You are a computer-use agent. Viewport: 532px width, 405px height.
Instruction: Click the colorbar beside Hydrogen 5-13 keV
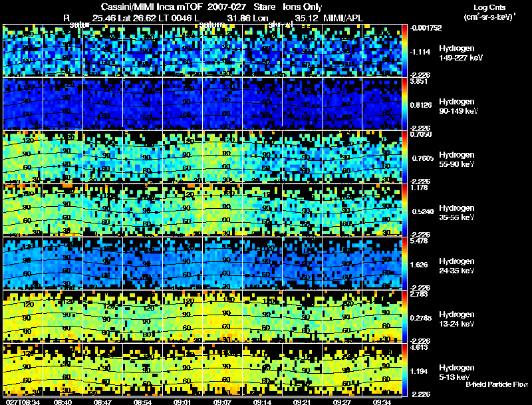point(405,370)
